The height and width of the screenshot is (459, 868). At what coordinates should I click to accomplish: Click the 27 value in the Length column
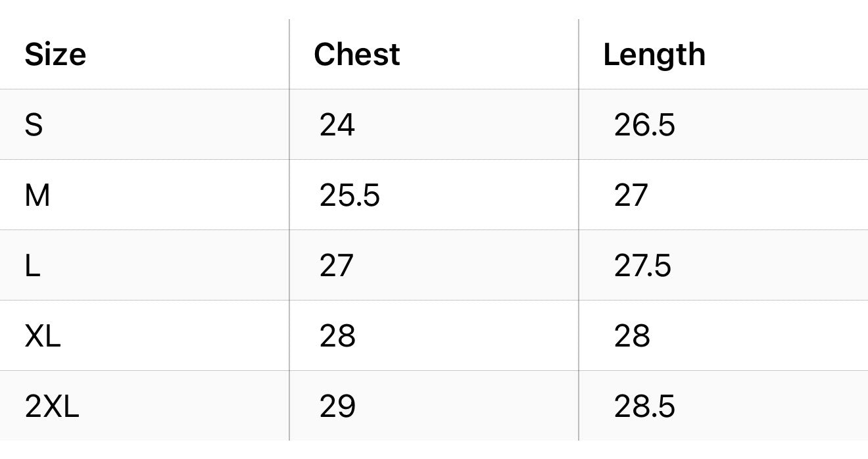point(631,195)
